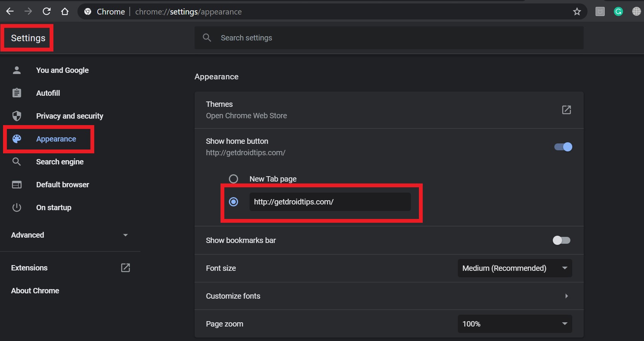Open the Font size dropdown
Screen dimensions: 644x341
point(514,268)
